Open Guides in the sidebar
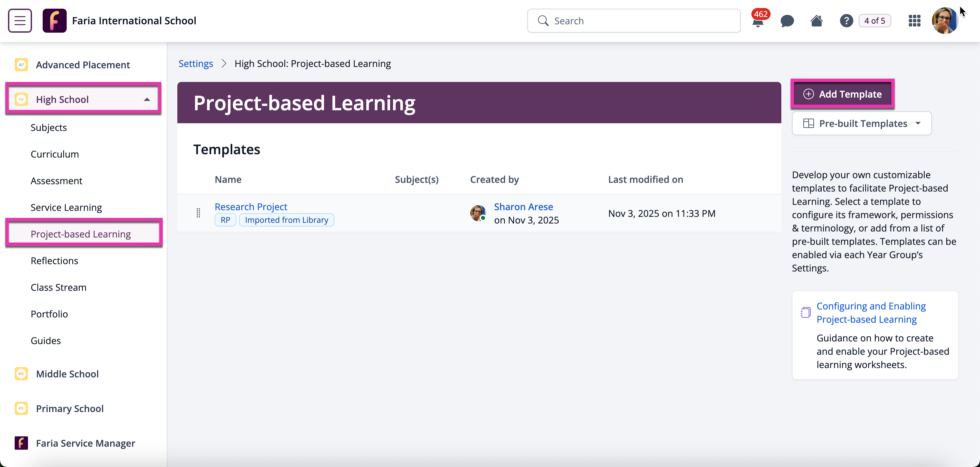 (x=46, y=340)
